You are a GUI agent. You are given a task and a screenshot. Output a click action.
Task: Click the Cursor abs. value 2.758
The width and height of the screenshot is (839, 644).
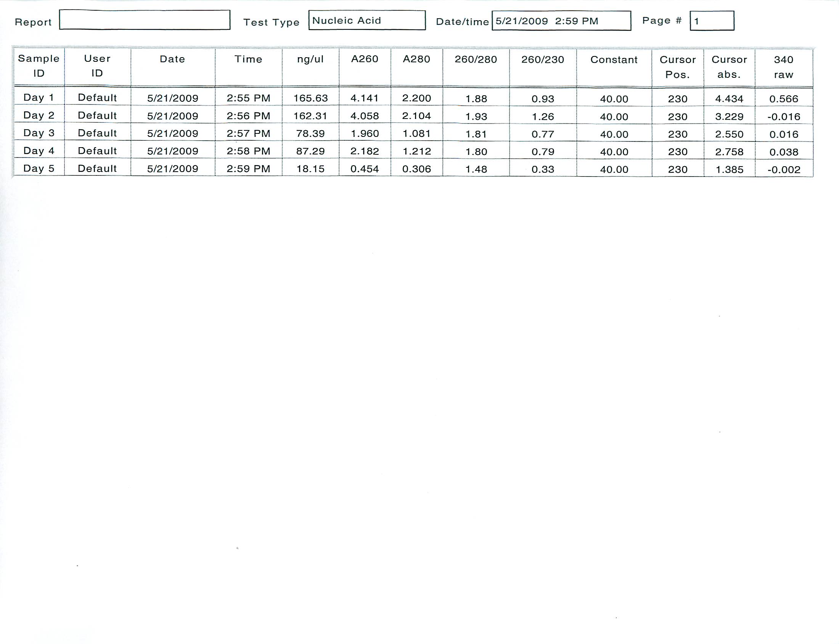coord(729,152)
